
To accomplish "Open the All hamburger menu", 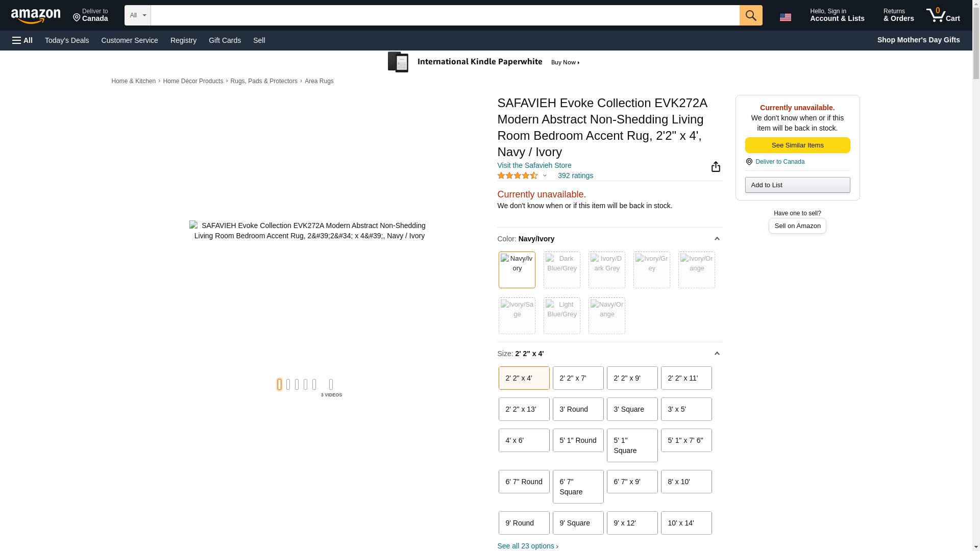I will tap(22, 40).
